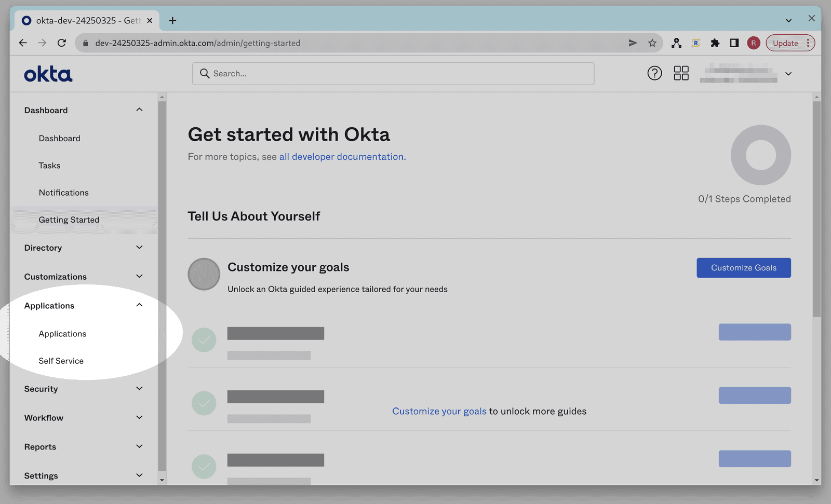
Task: Click the send/share page icon in address bar
Action: point(633,43)
